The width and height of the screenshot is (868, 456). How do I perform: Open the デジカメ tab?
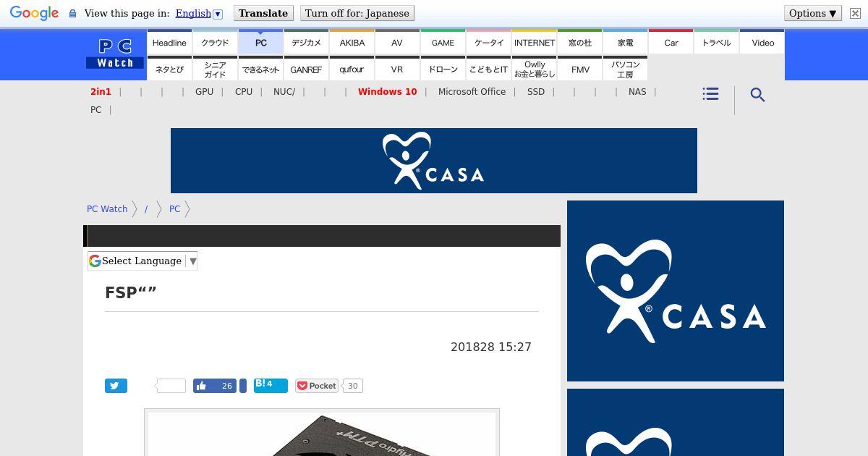click(x=306, y=42)
